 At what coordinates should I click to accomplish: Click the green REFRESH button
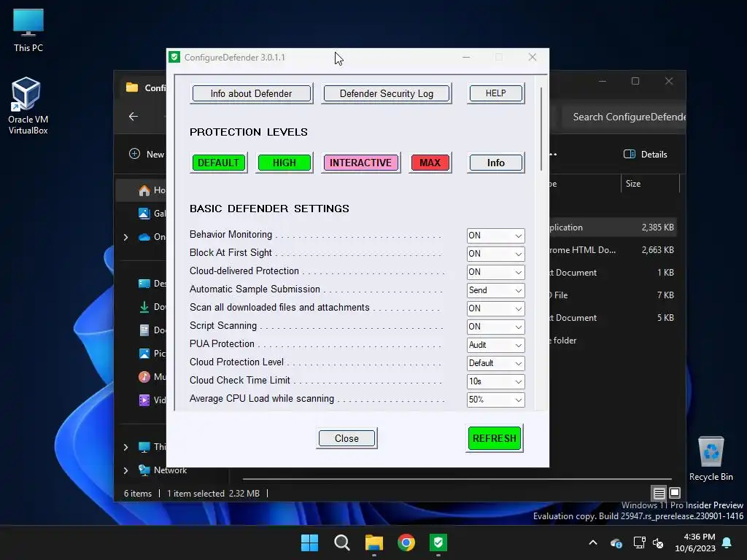(x=495, y=438)
